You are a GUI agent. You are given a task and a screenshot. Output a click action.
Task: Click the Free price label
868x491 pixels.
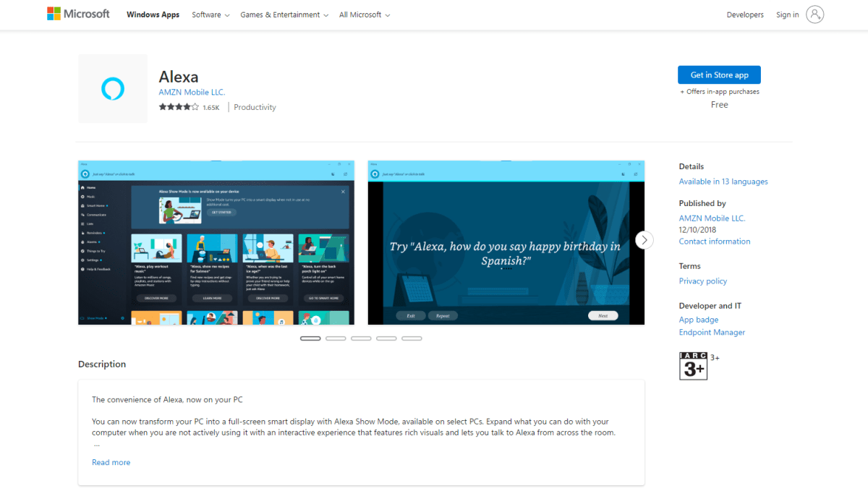(719, 105)
